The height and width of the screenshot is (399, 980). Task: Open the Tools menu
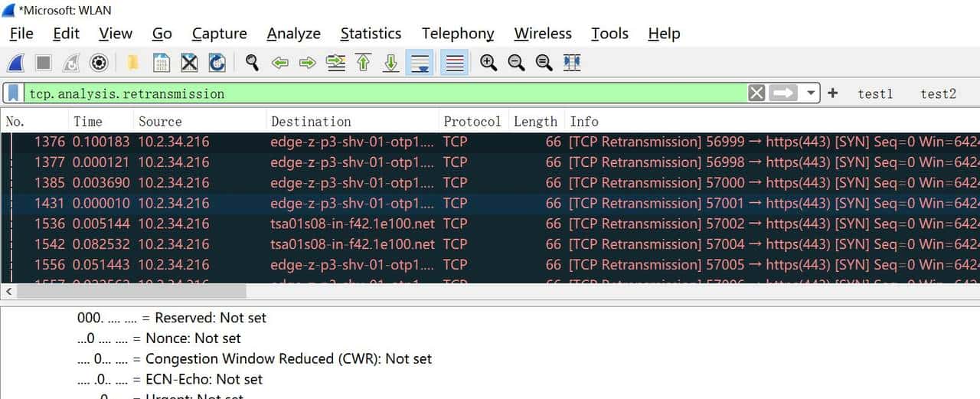pos(609,34)
